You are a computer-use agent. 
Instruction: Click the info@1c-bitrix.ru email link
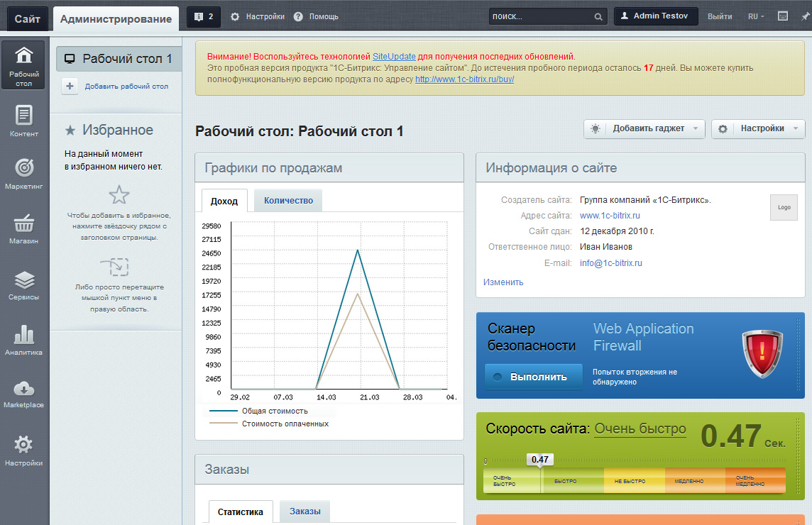coord(610,263)
